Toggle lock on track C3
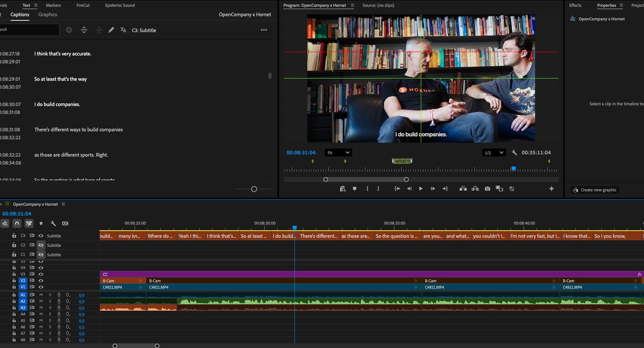 [x=14, y=236]
